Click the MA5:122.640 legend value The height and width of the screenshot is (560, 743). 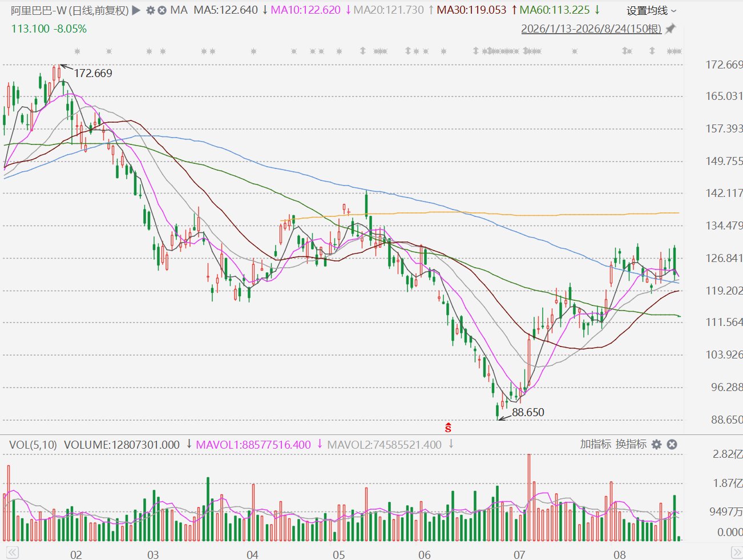(x=226, y=10)
